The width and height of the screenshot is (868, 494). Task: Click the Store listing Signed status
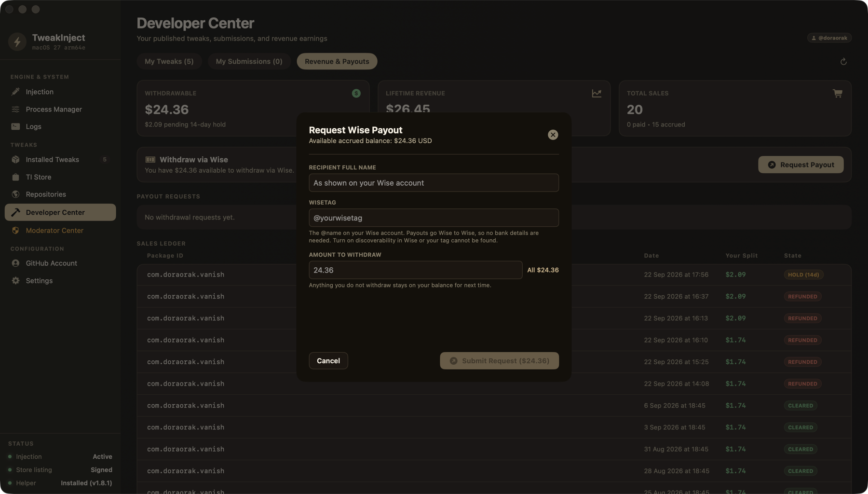pyautogui.click(x=60, y=470)
